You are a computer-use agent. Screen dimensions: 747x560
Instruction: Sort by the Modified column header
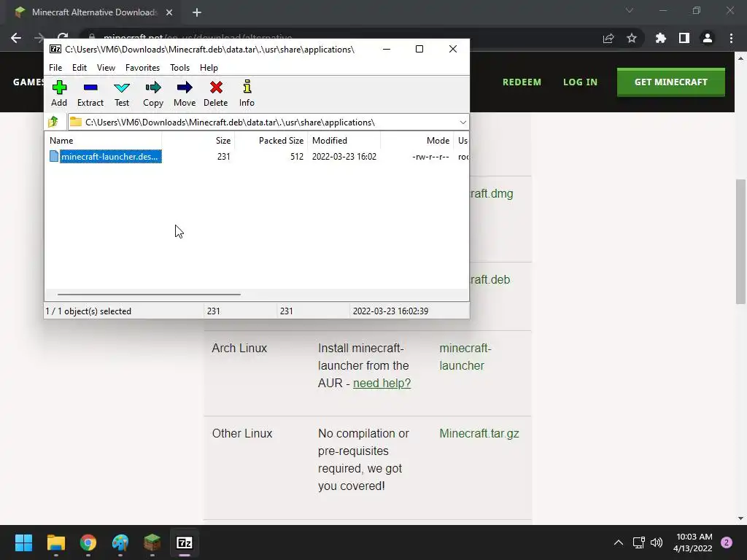pyautogui.click(x=344, y=141)
